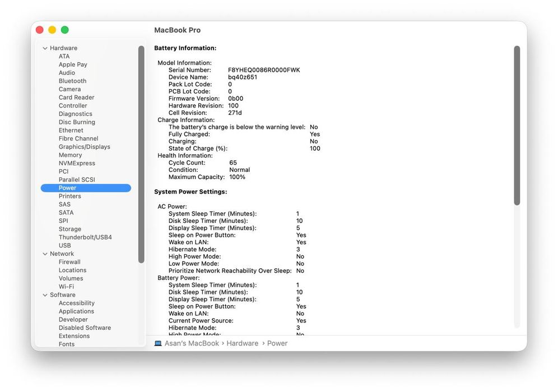The image size is (558, 392).
Task: Select Thunderbolt/USB4 item
Action: pos(85,237)
